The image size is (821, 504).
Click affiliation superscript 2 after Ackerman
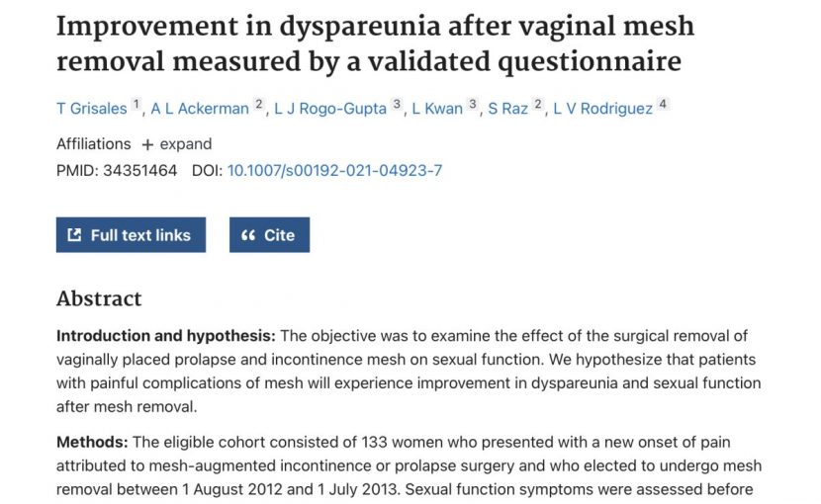pos(258,104)
